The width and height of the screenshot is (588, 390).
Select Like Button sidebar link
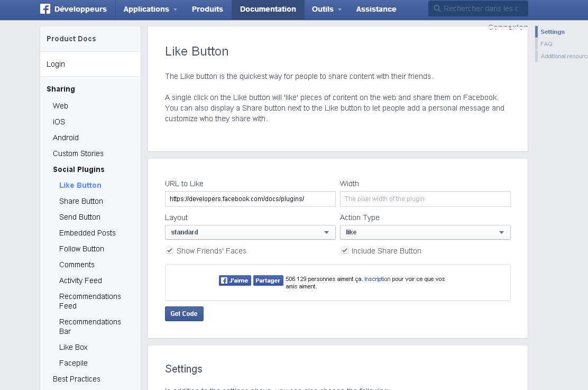[80, 185]
